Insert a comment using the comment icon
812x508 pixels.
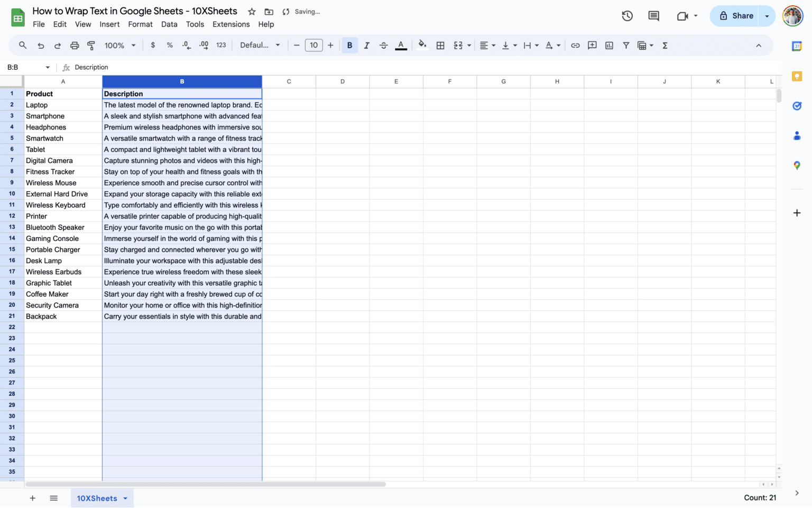tap(592, 45)
